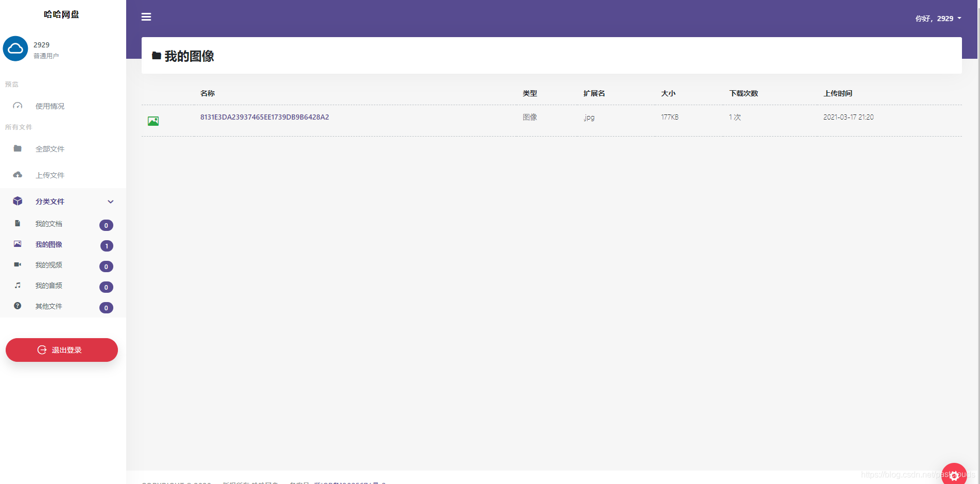Click the cloud upload icon beside 上传文件
This screenshot has width=980, height=484.
(18, 175)
